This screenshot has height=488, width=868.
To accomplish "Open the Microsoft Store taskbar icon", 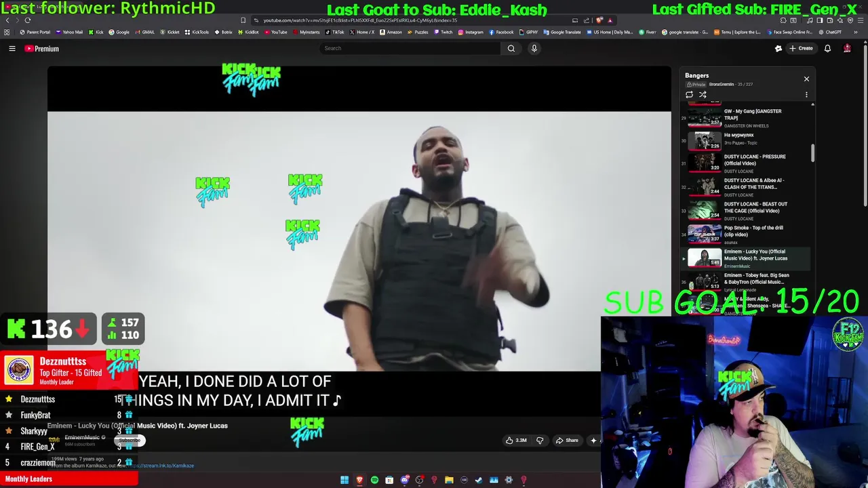I will (x=389, y=480).
